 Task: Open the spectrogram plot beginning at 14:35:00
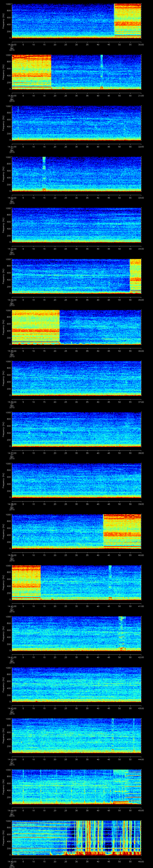click(x=76, y=327)
